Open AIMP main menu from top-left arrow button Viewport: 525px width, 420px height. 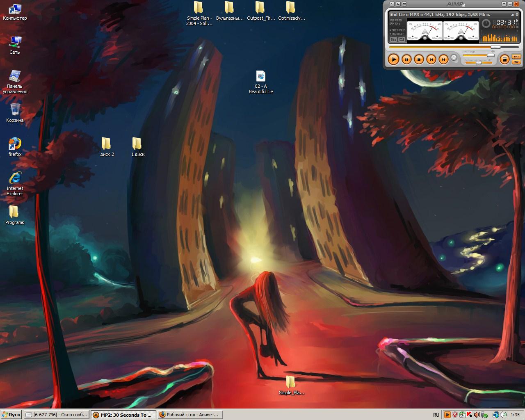click(392, 4)
